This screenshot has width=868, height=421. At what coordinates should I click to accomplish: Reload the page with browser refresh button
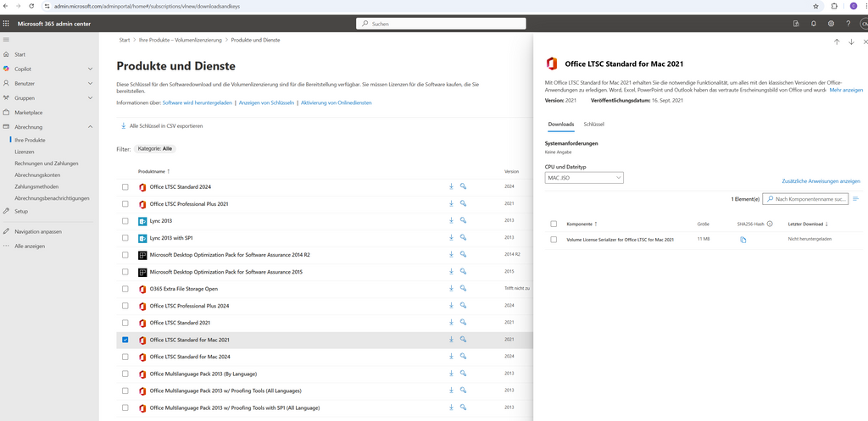pos(31,6)
